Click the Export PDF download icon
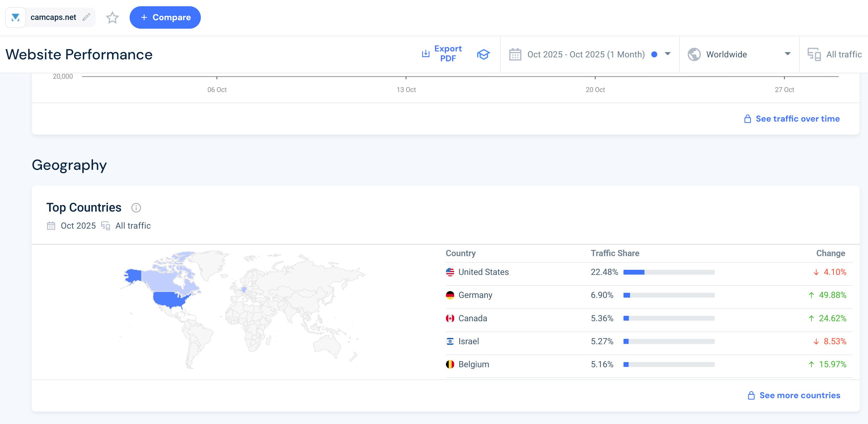The width and height of the screenshot is (868, 424). click(425, 54)
